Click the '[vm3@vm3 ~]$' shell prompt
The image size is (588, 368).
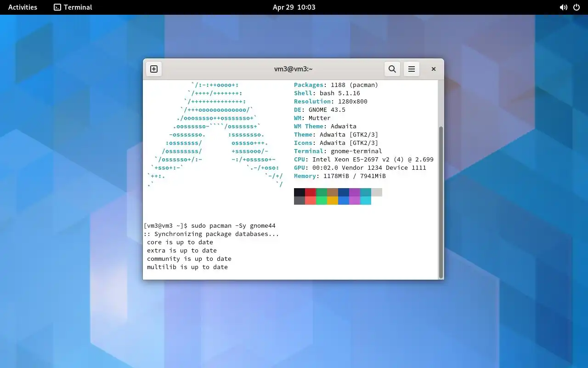coord(165,226)
